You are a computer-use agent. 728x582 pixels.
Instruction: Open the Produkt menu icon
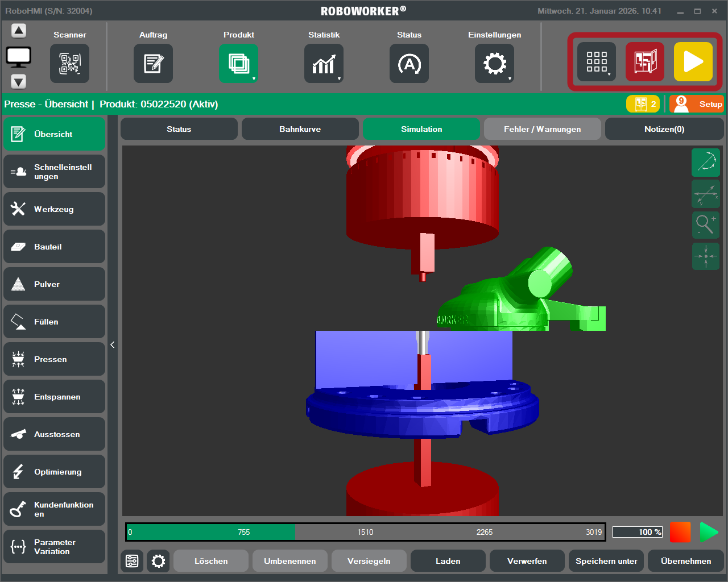tap(239, 63)
